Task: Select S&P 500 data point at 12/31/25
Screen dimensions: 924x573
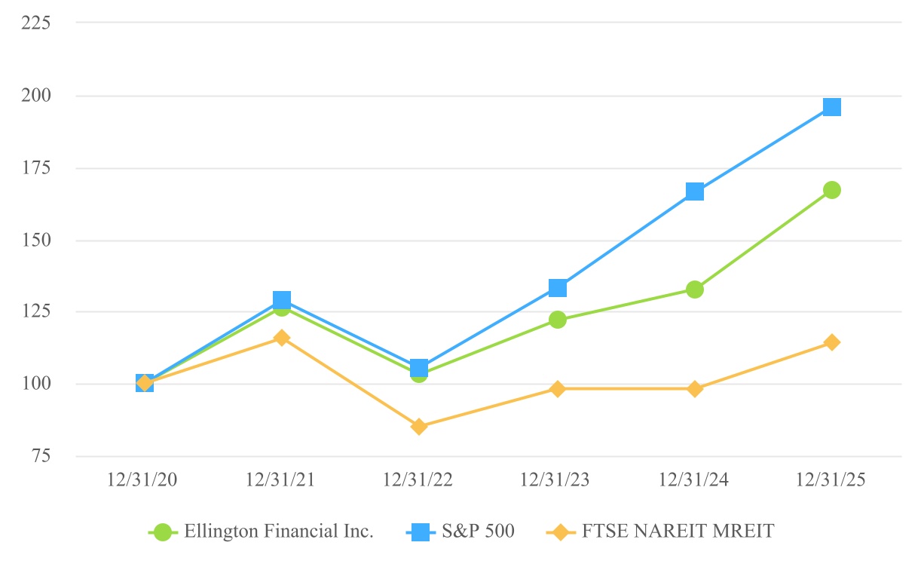Action: [x=832, y=107]
